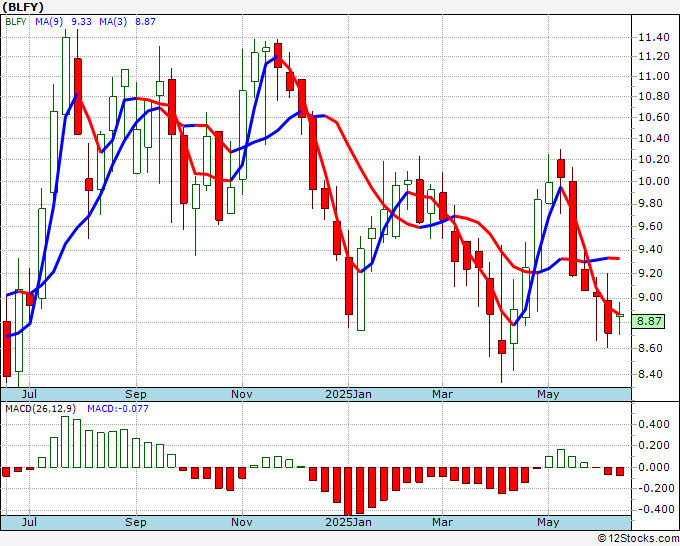Screen dimensions: 680x546
Task: Click the 11.00 price axis label
Action: click(x=654, y=76)
